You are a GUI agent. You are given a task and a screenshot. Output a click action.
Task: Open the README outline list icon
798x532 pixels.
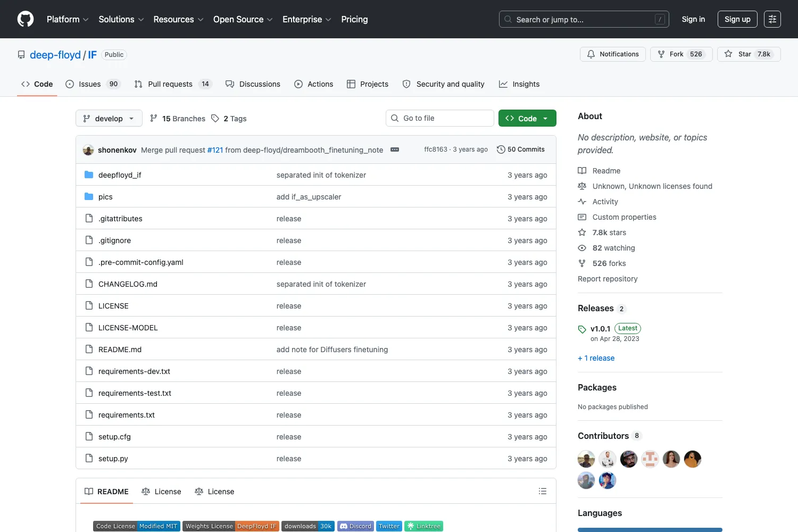point(543,491)
